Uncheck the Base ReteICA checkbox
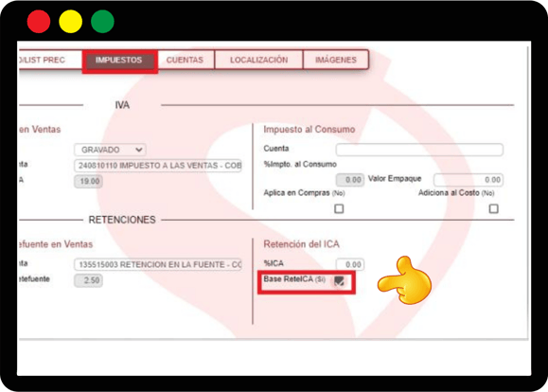 point(339,281)
